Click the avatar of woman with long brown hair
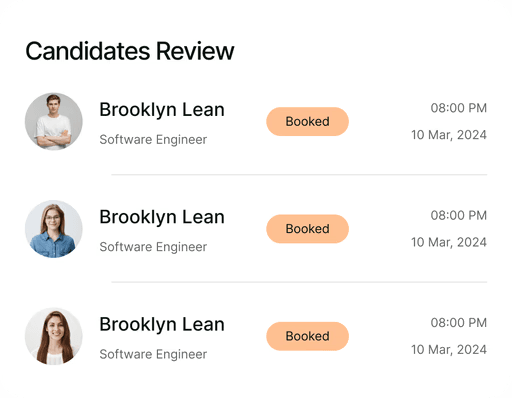Image resolution: width=512 pixels, height=398 pixels. tap(54, 336)
